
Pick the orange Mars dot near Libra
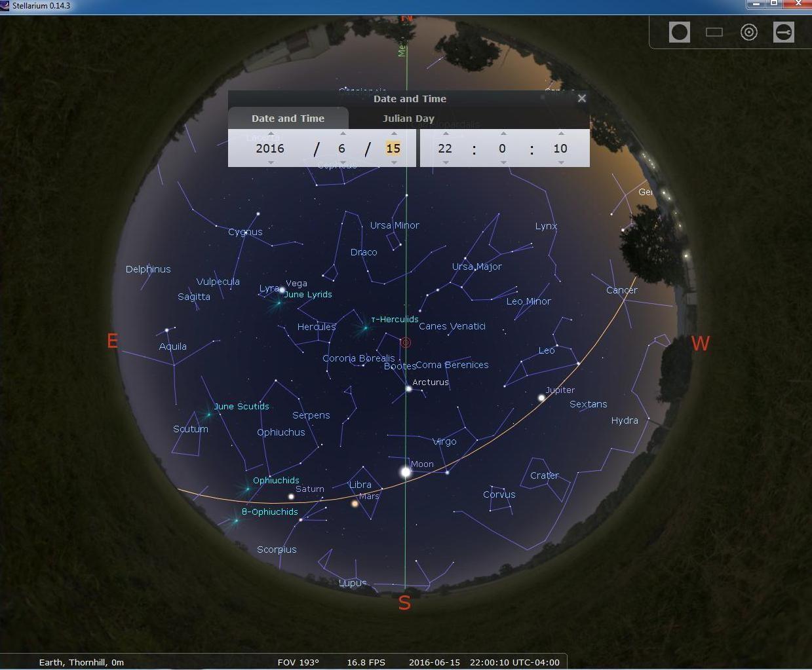coord(355,504)
